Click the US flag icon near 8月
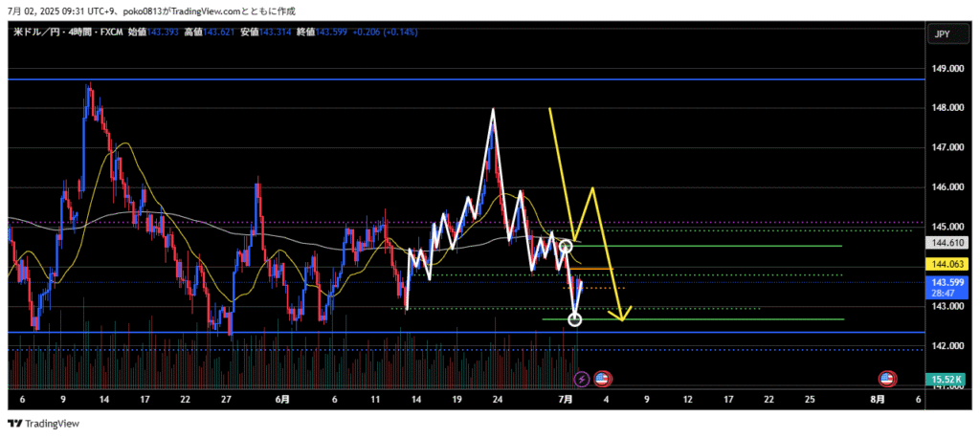 click(x=887, y=379)
